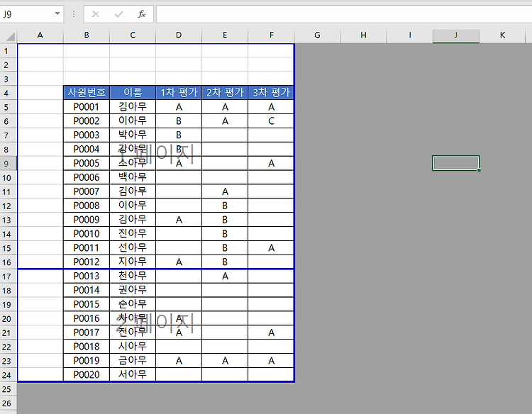
Task: Click 3차 평가 grade A for P0011
Action: [271, 248]
